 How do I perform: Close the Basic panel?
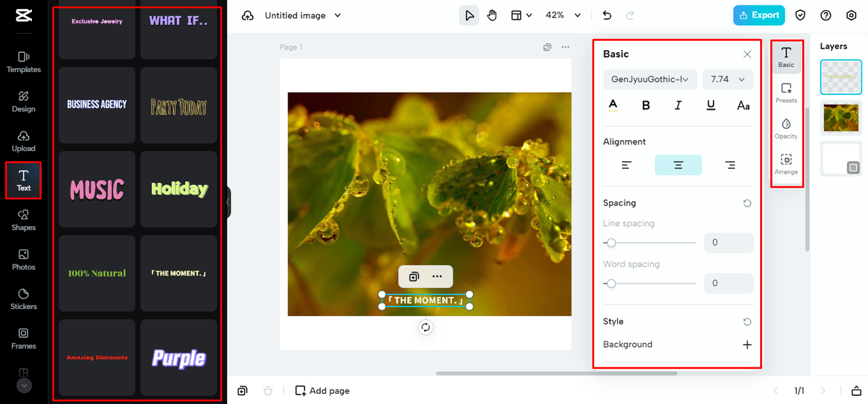tap(747, 54)
